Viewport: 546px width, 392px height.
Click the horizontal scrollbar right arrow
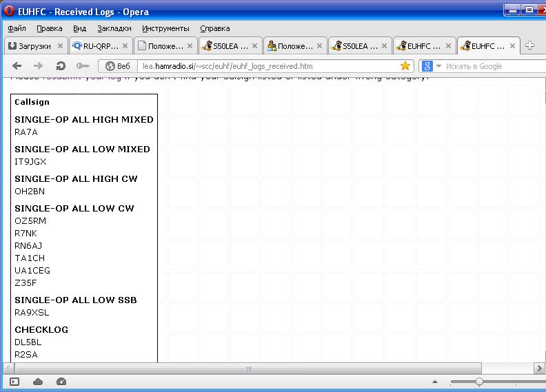point(539,369)
